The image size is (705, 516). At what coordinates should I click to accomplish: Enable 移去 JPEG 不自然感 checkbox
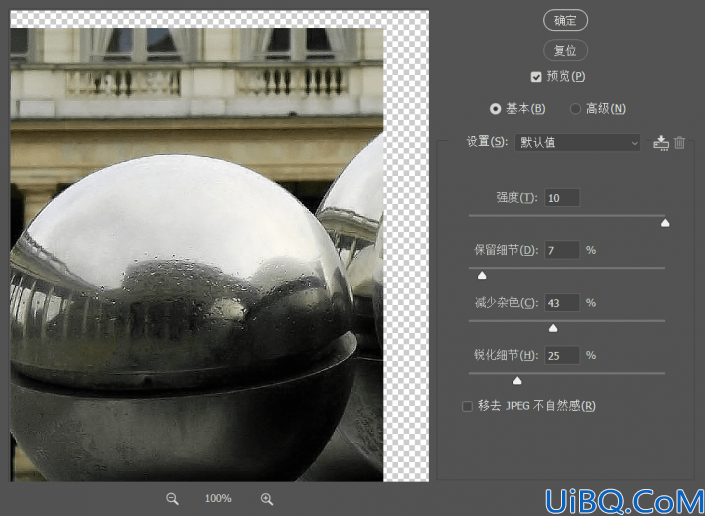[x=468, y=407]
